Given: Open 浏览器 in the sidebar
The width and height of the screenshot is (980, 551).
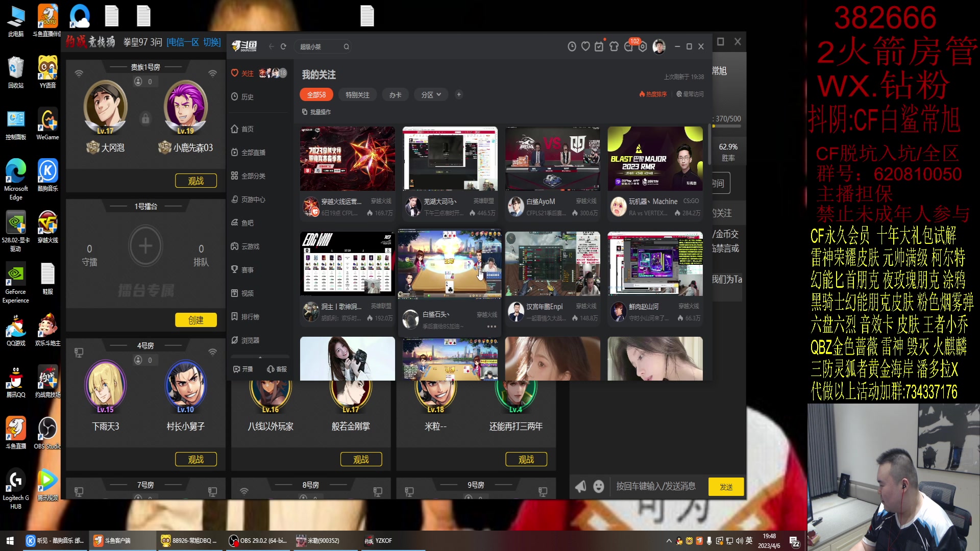Looking at the screenshot, I should tap(245, 340).
